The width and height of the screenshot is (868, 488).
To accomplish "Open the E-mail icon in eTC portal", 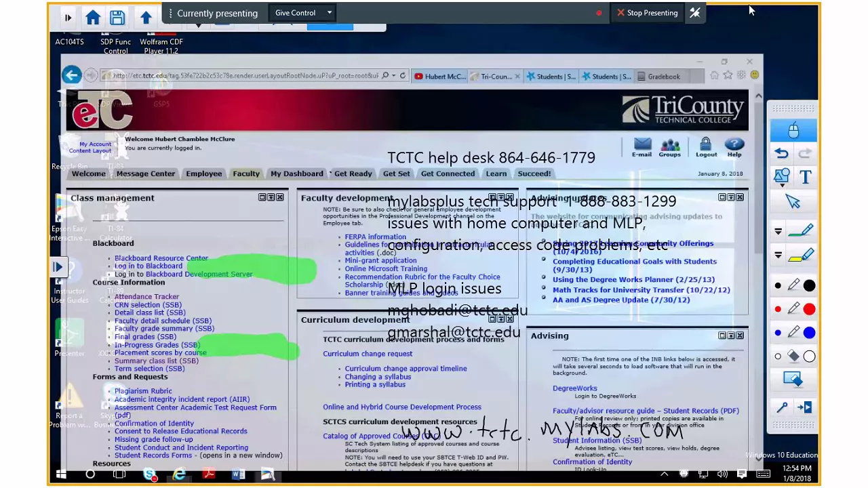I will tap(642, 147).
